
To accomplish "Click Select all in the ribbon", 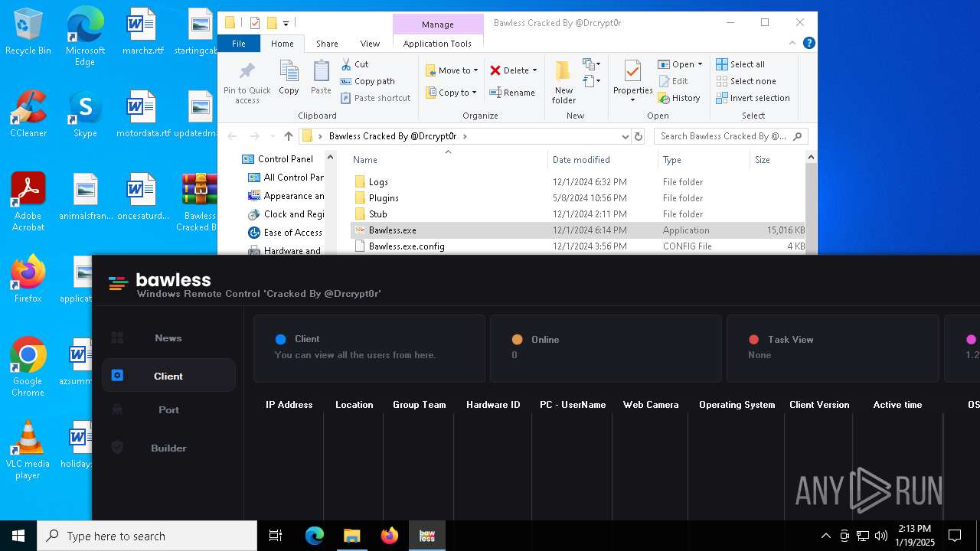I will 740,64.
